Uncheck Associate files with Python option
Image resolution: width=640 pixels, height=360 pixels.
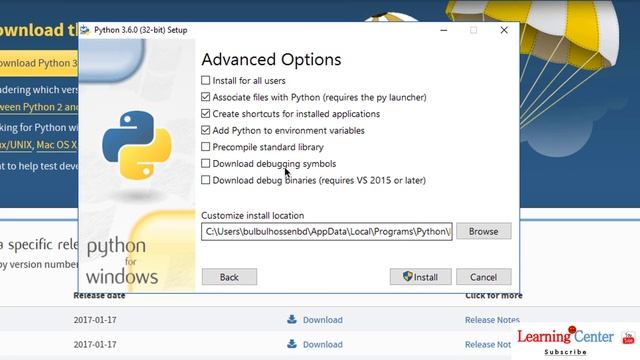(205, 97)
